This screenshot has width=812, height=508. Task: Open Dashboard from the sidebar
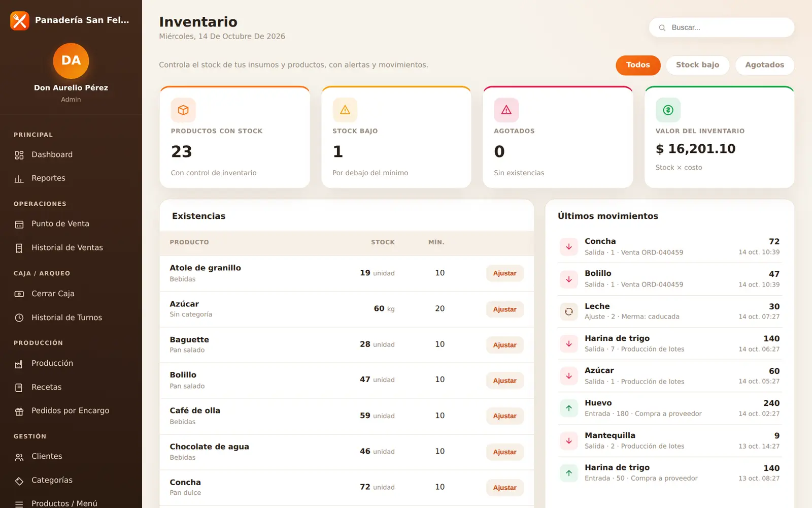pos(71,154)
